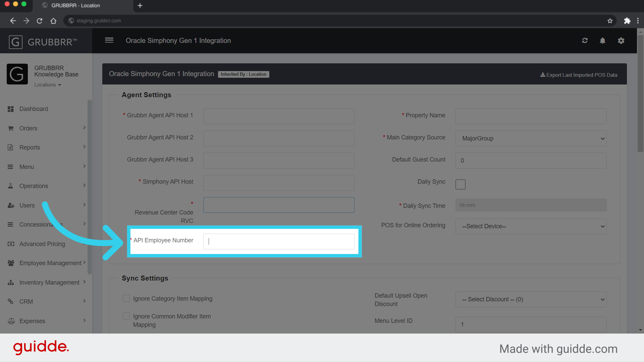The height and width of the screenshot is (362, 644).
Task: Open Default Upsell Open Discount dropdown
Action: 531,300
